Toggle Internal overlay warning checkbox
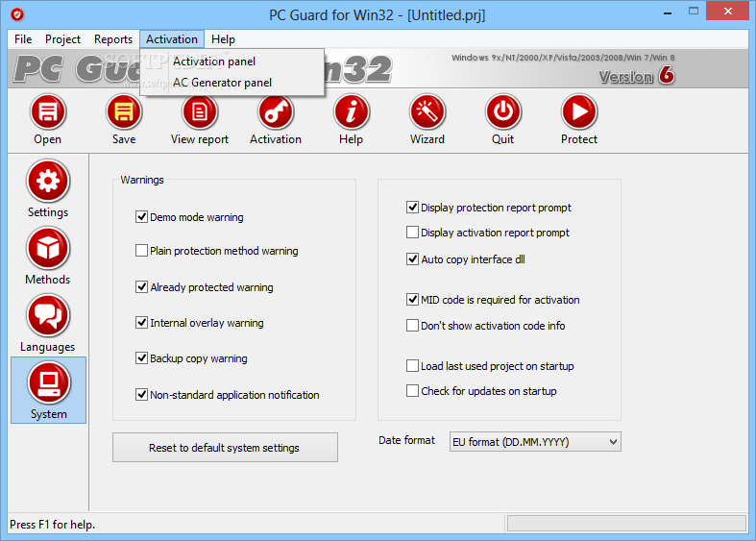This screenshot has width=756, height=541. coord(141,323)
